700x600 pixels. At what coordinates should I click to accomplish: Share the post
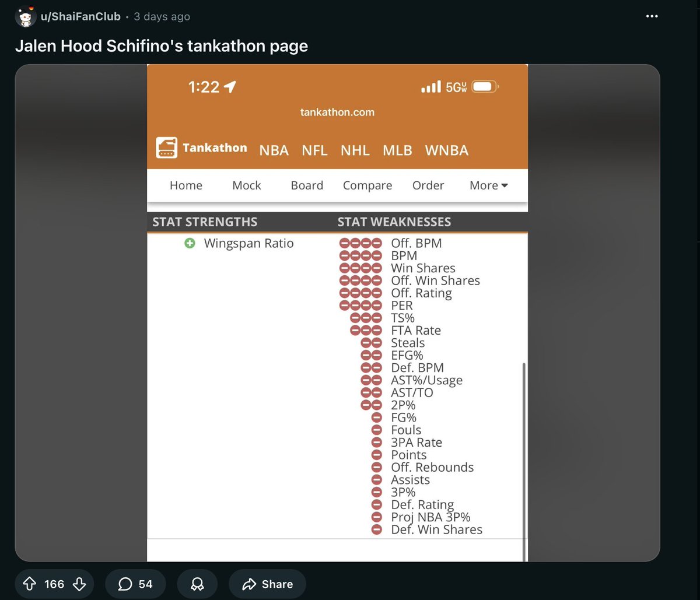click(267, 584)
